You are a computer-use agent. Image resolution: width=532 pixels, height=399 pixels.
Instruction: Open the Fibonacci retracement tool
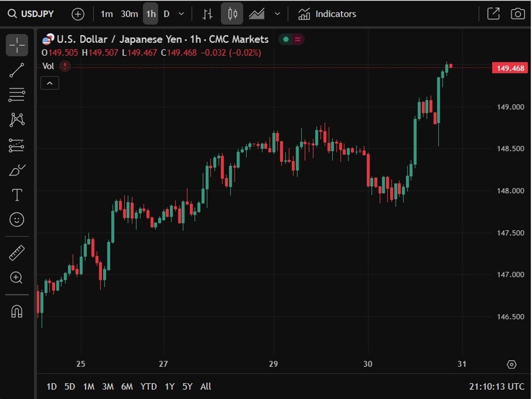[16, 95]
